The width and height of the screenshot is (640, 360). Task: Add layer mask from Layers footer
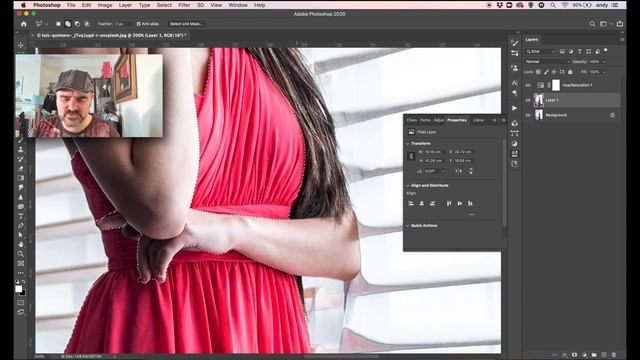574,355
